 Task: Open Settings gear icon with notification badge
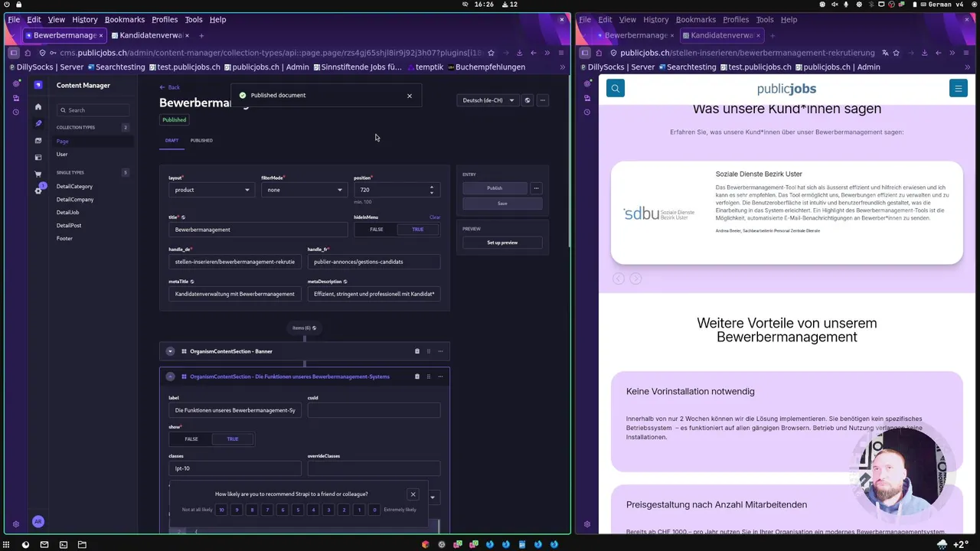38,190
